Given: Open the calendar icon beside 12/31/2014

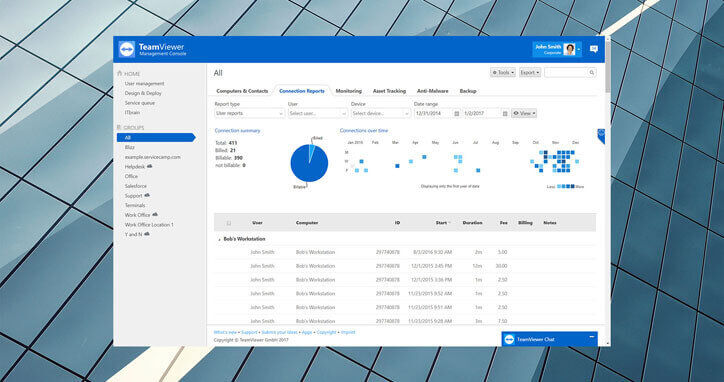Looking at the screenshot, I should click(x=456, y=113).
